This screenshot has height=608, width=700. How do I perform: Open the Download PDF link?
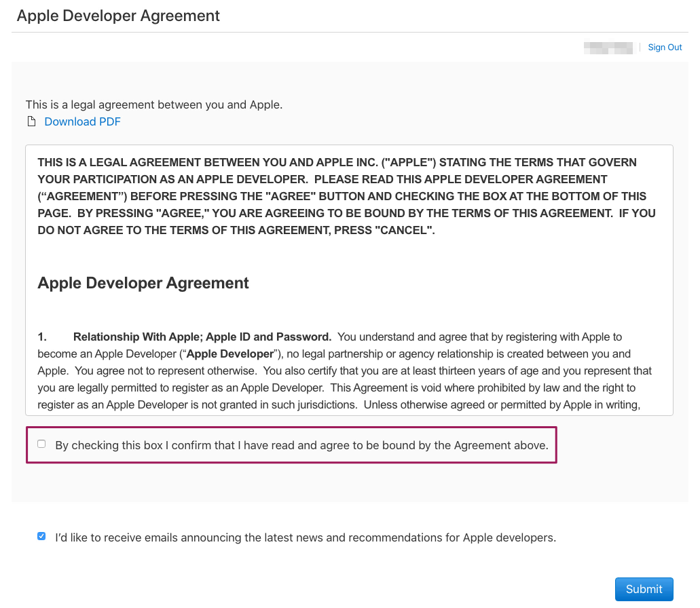click(x=82, y=121)
